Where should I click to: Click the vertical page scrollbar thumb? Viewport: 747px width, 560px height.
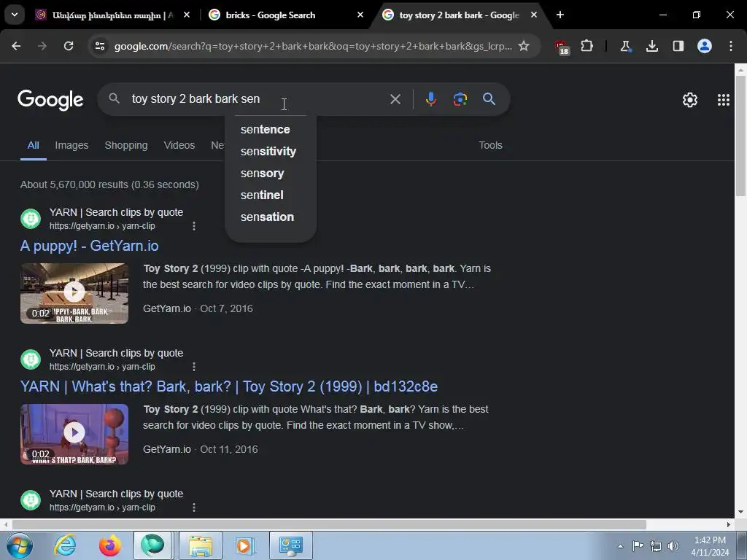[x=740, y=136]
